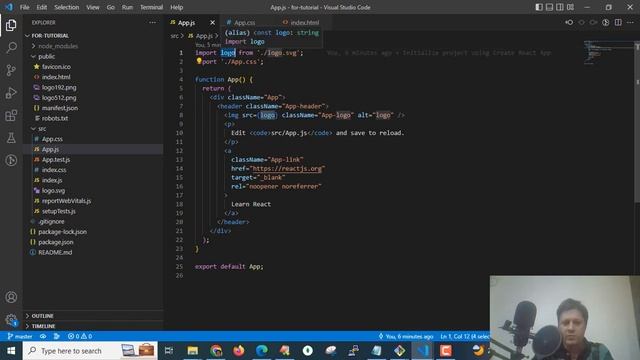Collapse the FOR-TUTORIAL root folder
The height and width of the screenshot is (360, 640).
[x=93, y=36]
